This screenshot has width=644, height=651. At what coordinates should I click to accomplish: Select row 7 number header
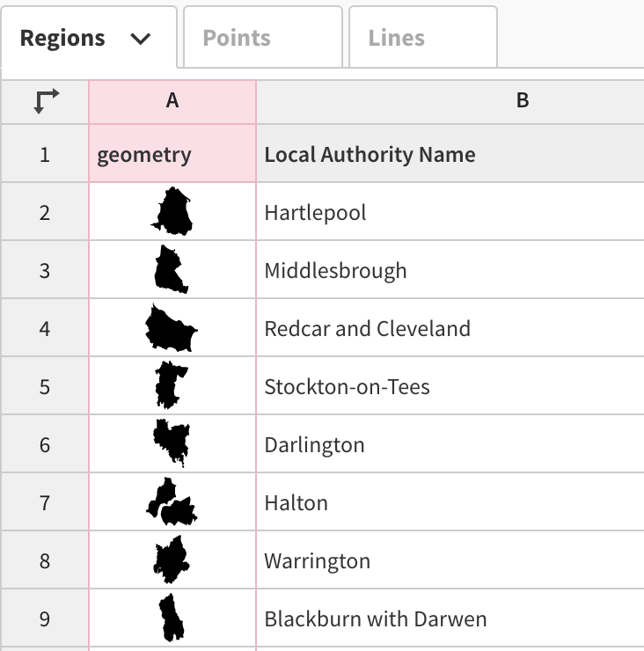click(x=45, y=502)
